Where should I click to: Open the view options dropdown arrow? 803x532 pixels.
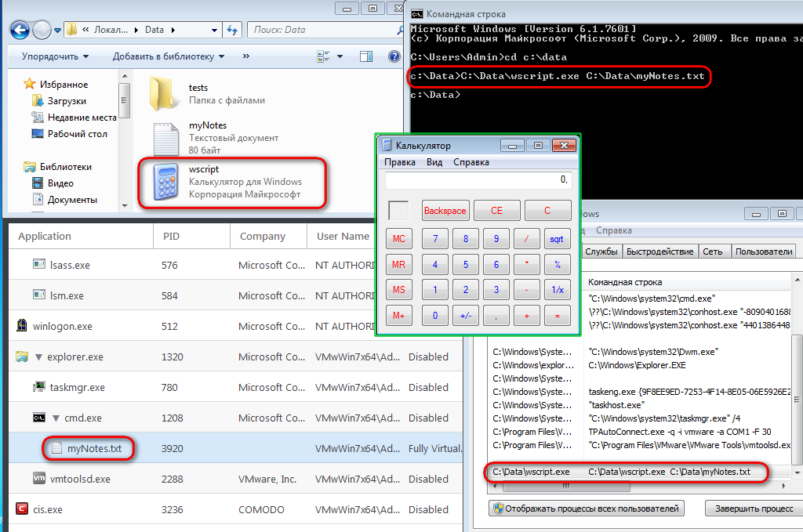(x=340, y=56)
